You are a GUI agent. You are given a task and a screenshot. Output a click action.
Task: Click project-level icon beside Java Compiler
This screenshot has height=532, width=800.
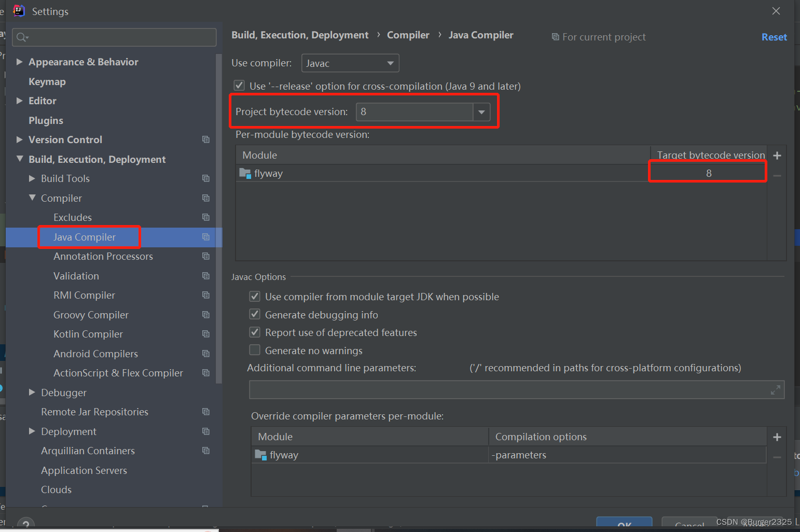[206, 237]
